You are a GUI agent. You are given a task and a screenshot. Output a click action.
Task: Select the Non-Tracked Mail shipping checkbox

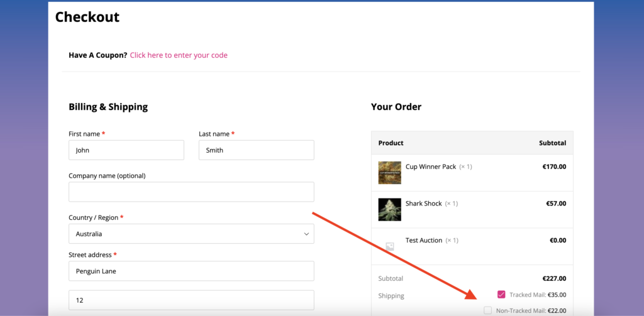(x=488, y=310)
